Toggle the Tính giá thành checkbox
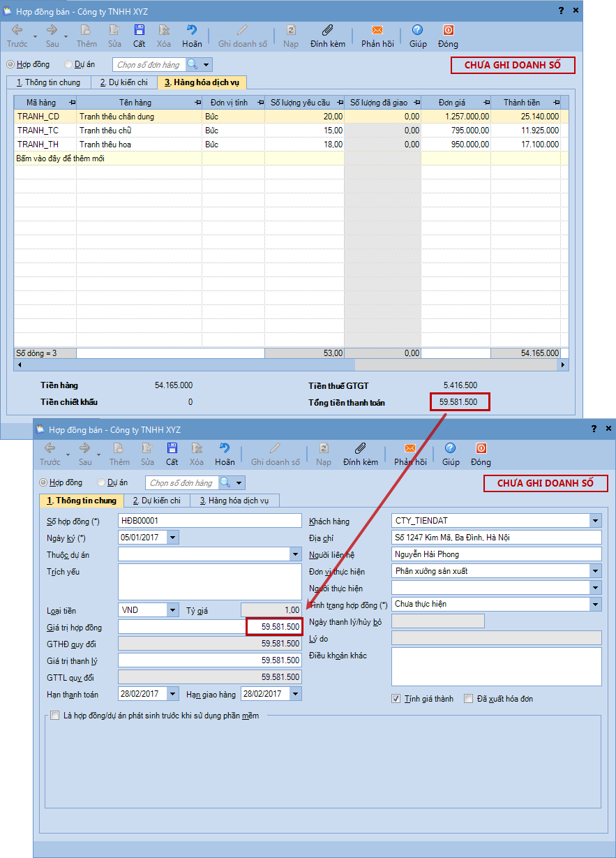 396,699
